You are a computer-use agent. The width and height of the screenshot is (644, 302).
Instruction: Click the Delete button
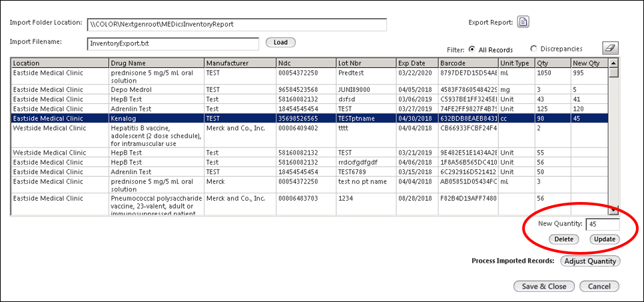tap(563, 239)
